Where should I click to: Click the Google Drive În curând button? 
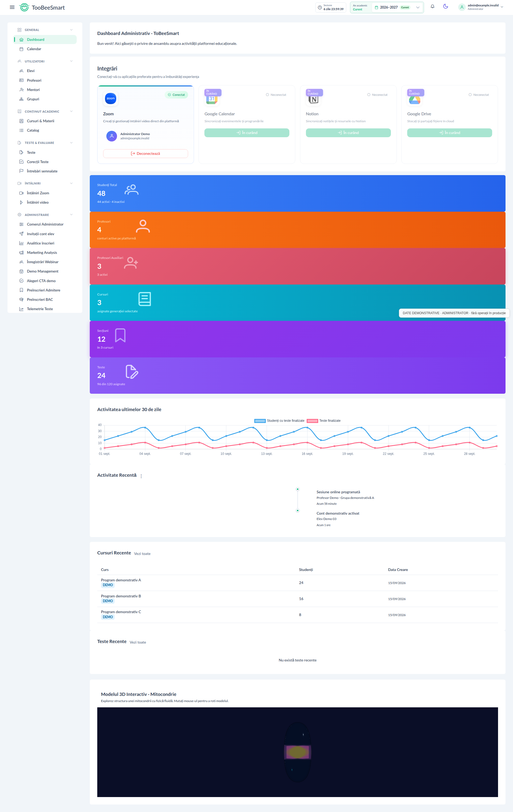coord(450,133)
